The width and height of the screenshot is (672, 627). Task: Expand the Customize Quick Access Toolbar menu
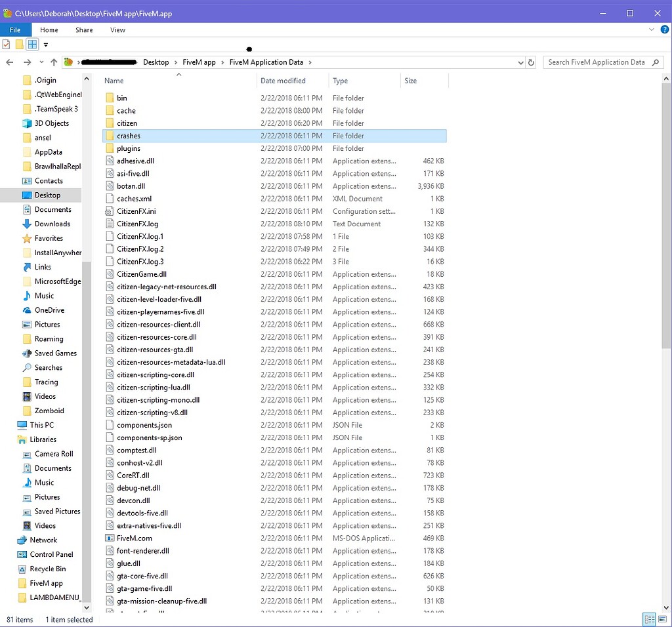coord(45,44)
